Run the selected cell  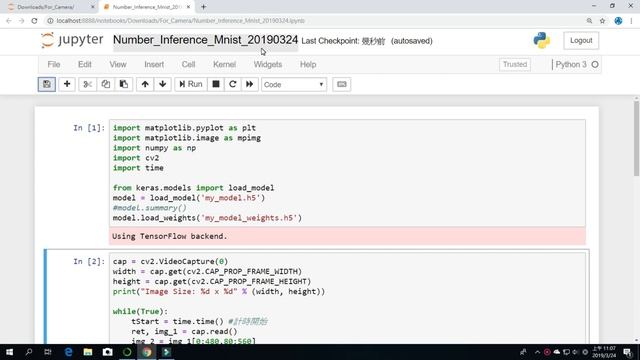click(191, 84)
